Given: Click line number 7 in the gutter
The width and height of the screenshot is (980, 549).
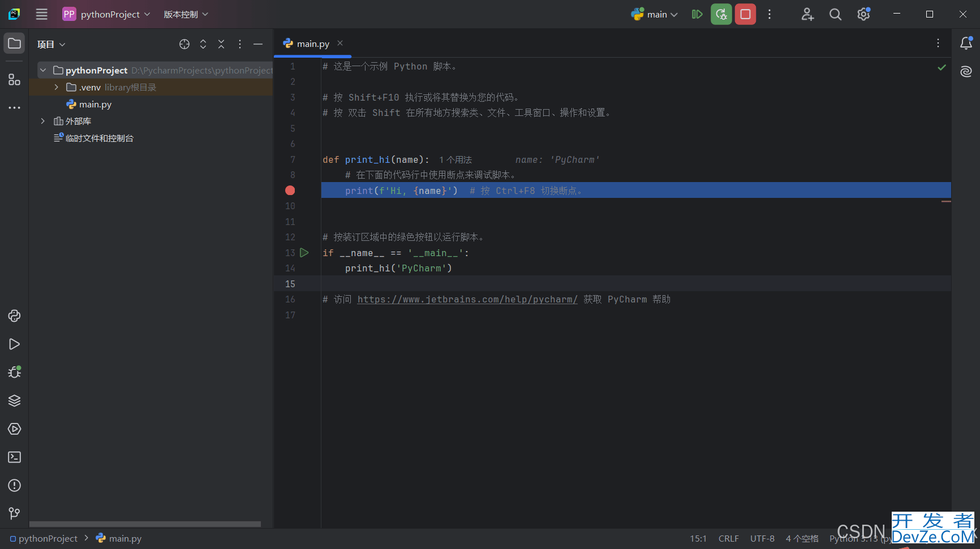Looking at the screenshot, I should (x=293, y=159).
